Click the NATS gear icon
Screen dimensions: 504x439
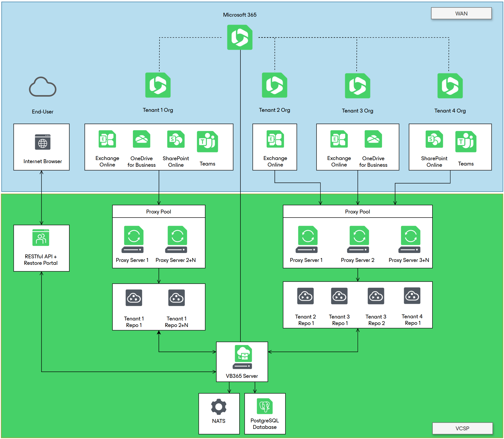click(x=219, y=407)
